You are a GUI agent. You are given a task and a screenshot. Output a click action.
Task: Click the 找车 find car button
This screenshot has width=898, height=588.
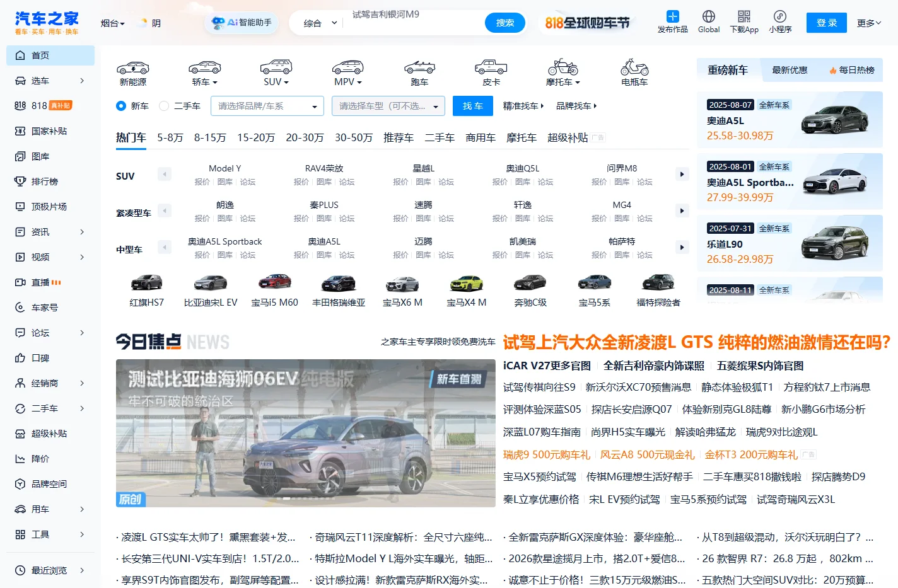(473, 106)
